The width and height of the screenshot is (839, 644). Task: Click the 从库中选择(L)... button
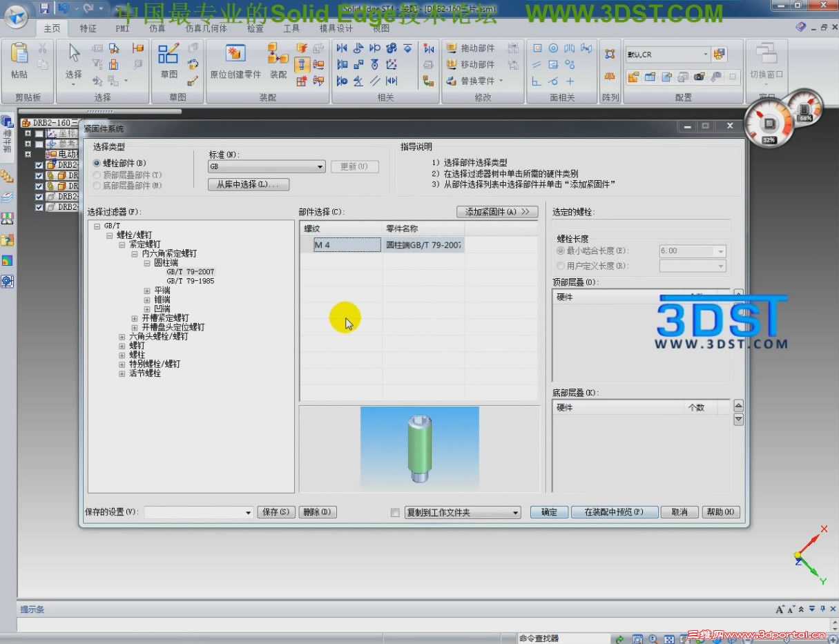249,184
